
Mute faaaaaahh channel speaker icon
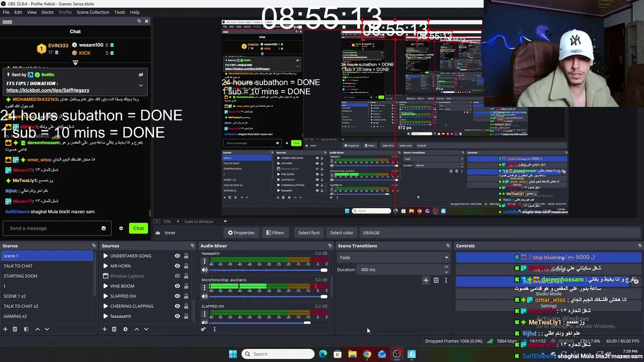(x=205, y=270)
